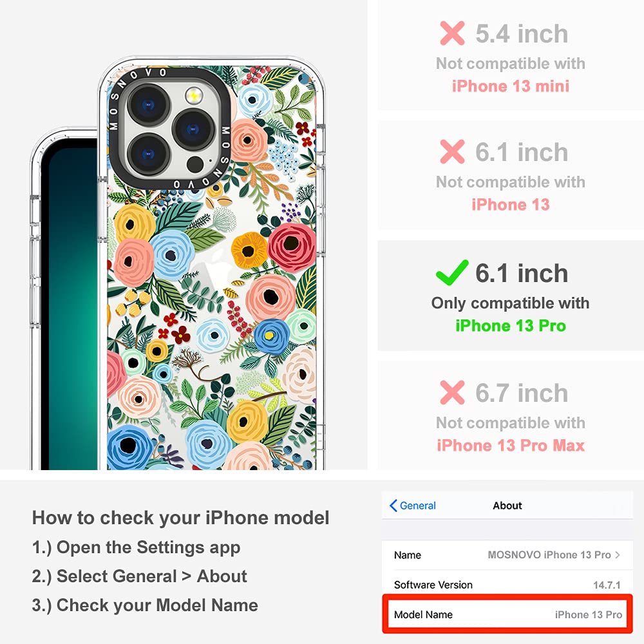
Task: Click the large red flower on case
Action: tap(292, 248)
